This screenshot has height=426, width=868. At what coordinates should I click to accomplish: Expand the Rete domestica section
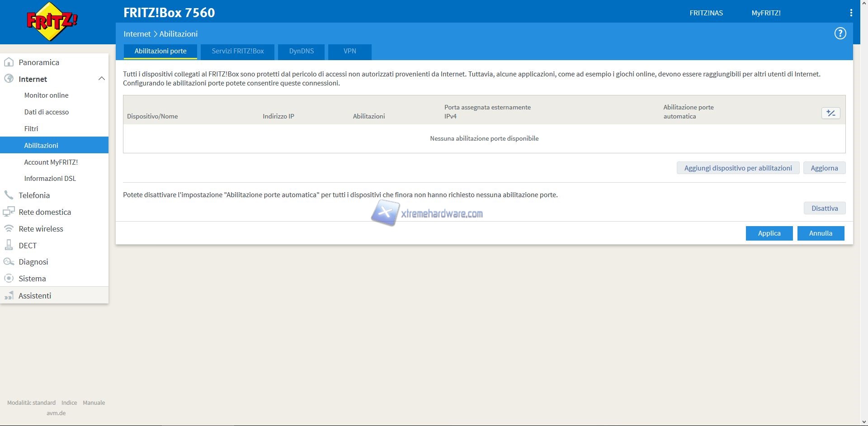click(45, 212)
